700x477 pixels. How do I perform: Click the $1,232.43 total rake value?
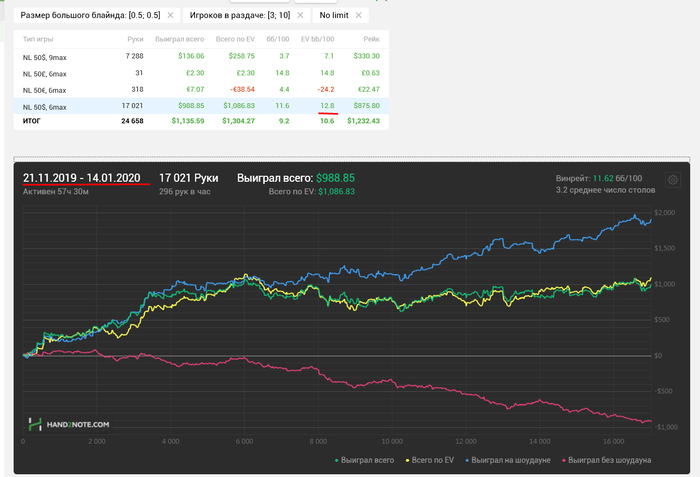(363, 121)
